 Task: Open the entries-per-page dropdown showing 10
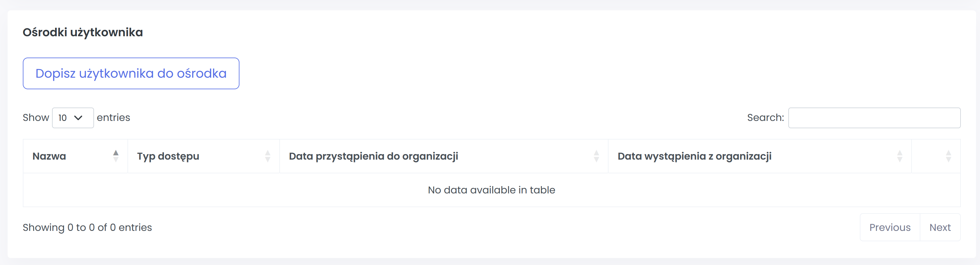pos(72,118)
